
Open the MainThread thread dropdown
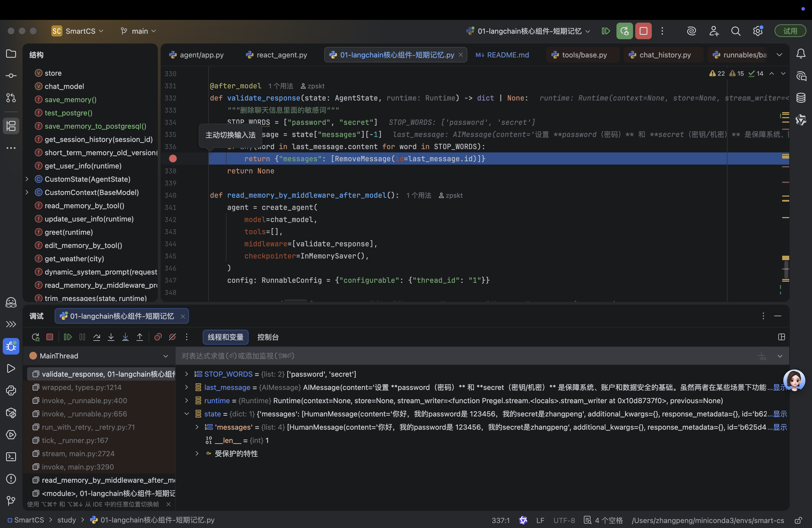pos(165,356)
